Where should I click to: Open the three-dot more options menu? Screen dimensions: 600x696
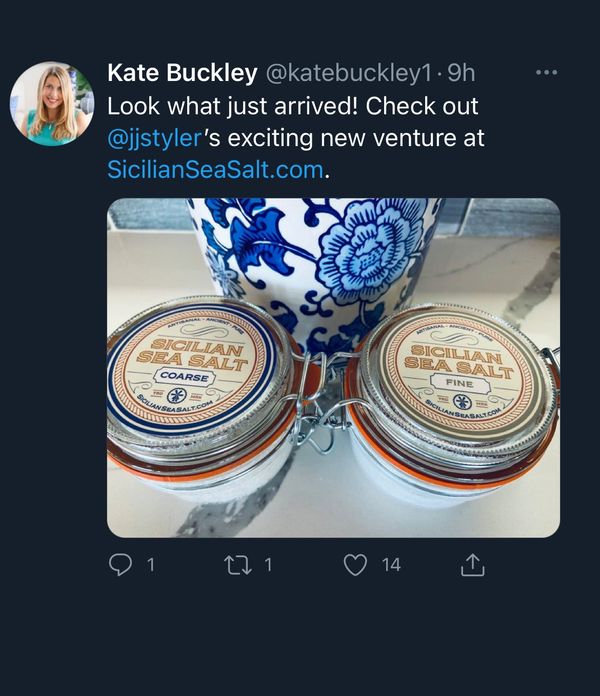(546, 72)
